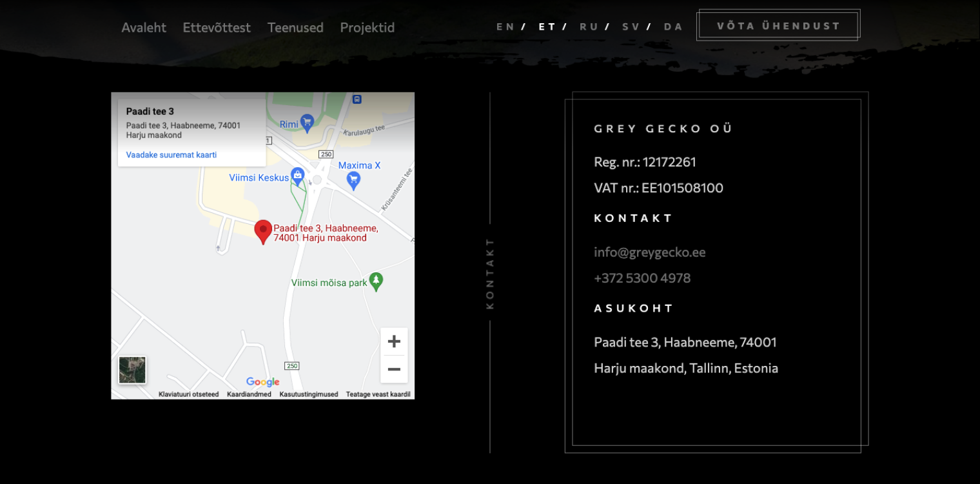Open the Teenused menu item

click(295, 28)
